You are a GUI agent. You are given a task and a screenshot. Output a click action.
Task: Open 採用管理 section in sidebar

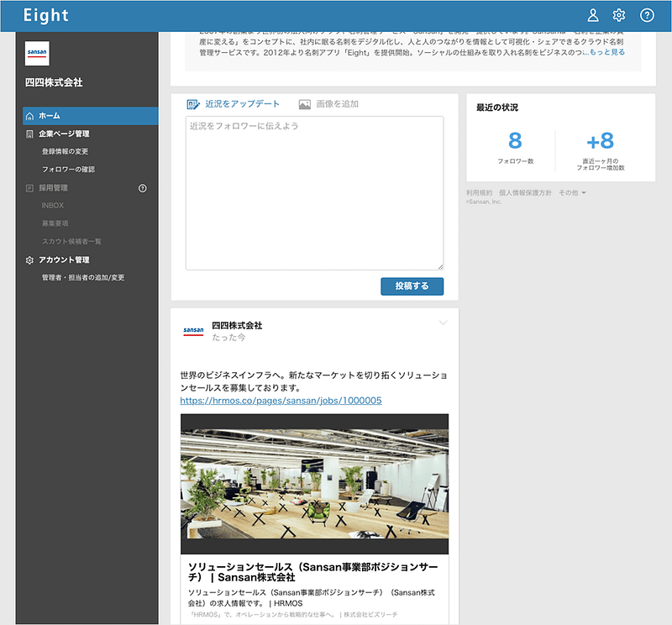[53, 188]
